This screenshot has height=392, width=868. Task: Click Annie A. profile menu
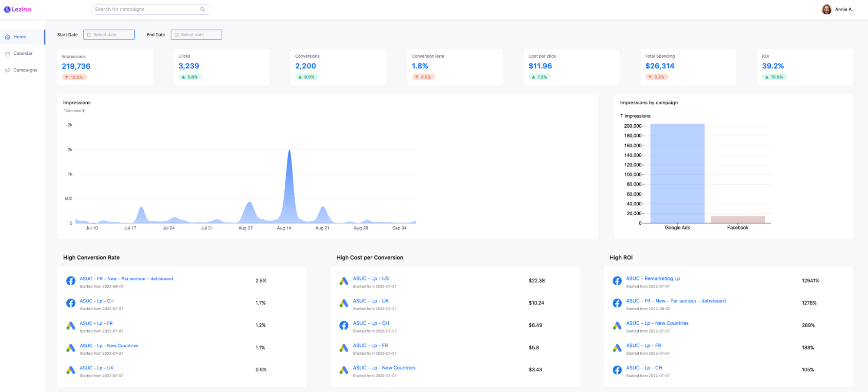pos(844,9)
